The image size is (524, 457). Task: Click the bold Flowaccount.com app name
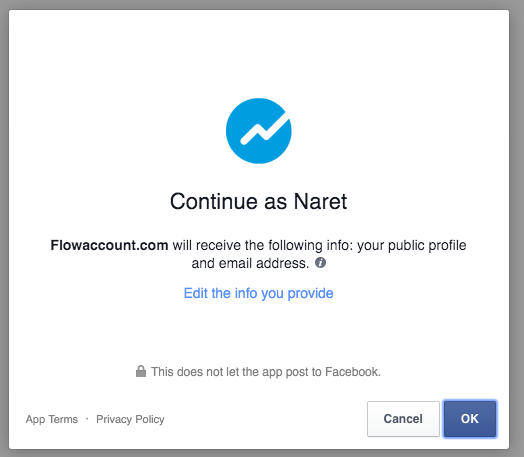(109, 246)
